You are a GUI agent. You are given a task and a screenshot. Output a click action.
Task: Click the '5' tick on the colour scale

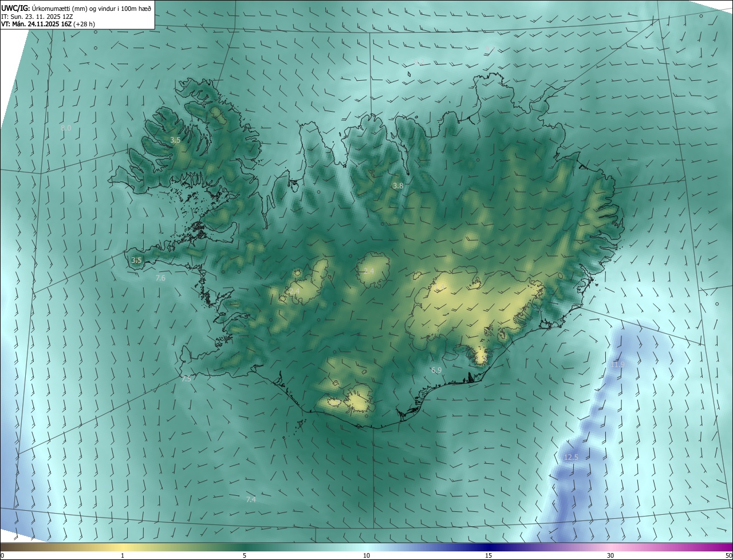245,555
